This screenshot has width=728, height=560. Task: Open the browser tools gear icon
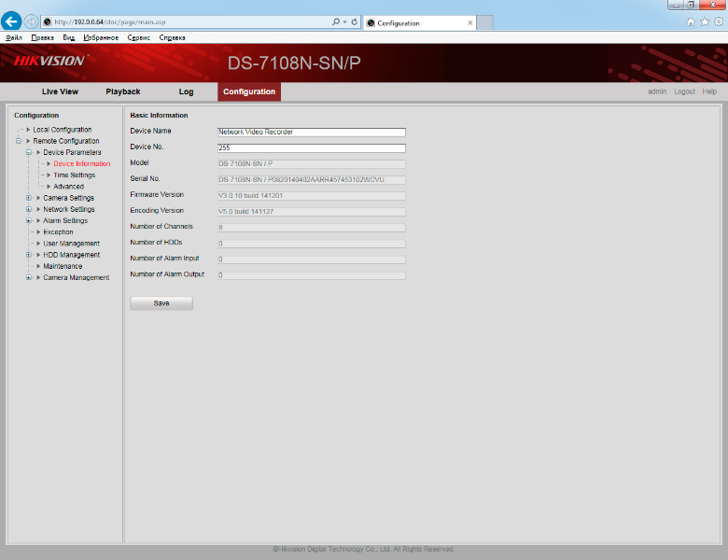tap(719, 21)
